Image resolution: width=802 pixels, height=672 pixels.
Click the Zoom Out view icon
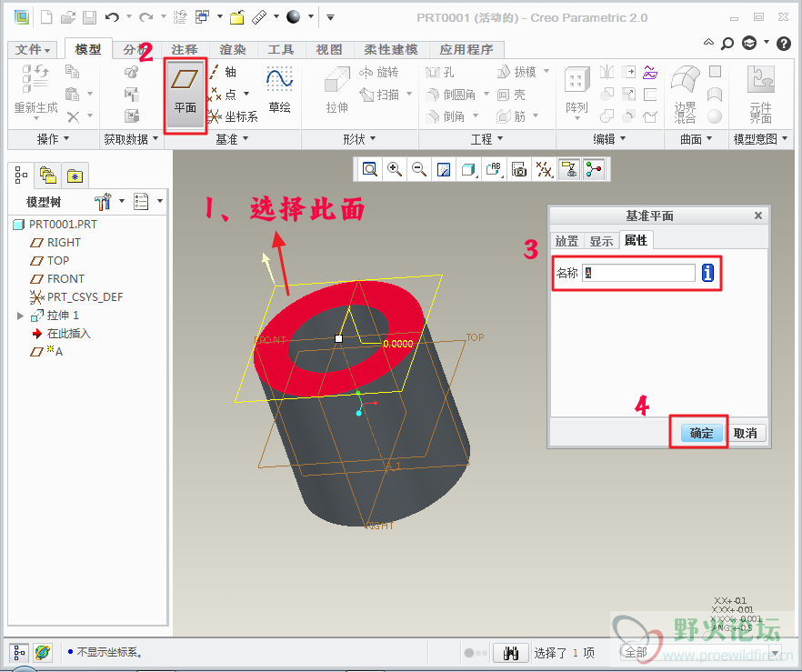(419, 169)
